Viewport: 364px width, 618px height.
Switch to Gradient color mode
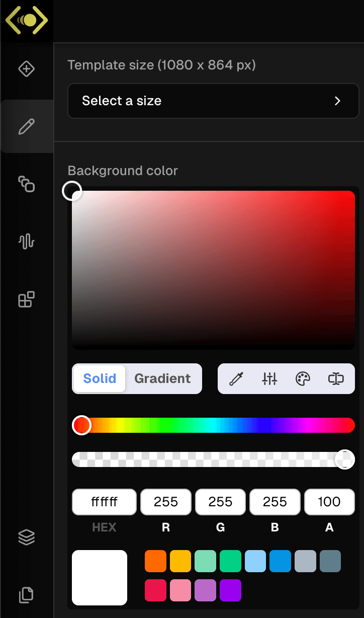(x=163, y=379)
